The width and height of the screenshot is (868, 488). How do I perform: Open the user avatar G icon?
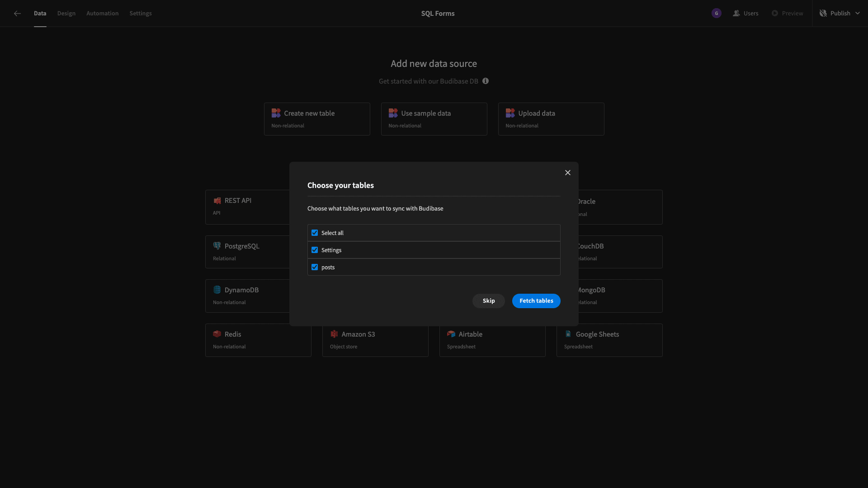(716, 14)
